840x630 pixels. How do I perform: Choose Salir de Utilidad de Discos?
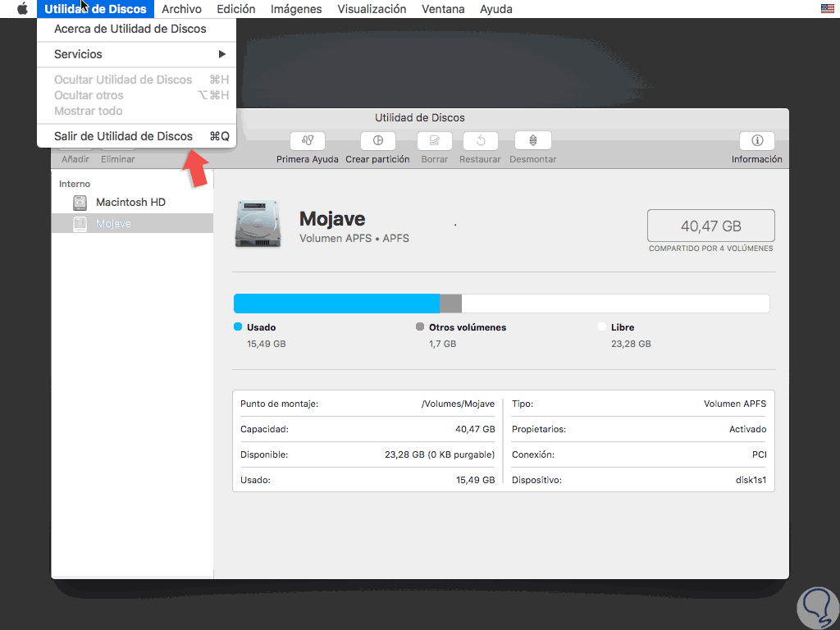tap(137, 136)
